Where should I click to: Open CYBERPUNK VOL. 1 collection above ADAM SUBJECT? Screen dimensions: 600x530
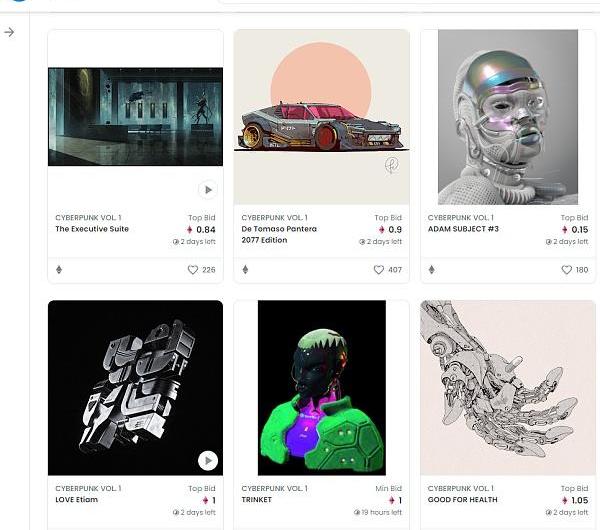[x=461, y=218]
